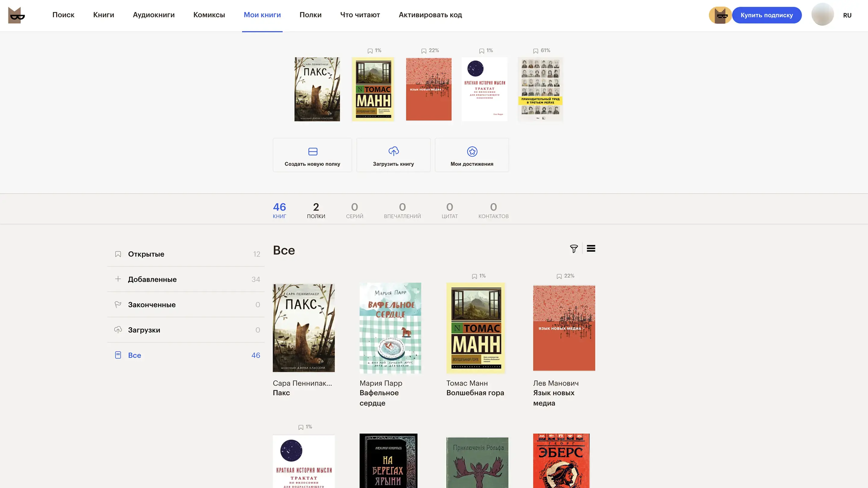Image resolution: width=868 pixels, height=488 pixels.
Task: Click the profile avatar circle
Action: pos(822,14)
